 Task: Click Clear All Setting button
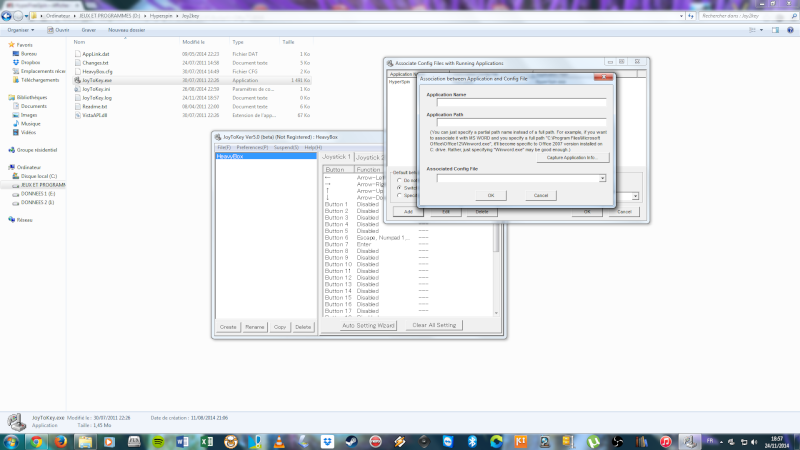434,325
